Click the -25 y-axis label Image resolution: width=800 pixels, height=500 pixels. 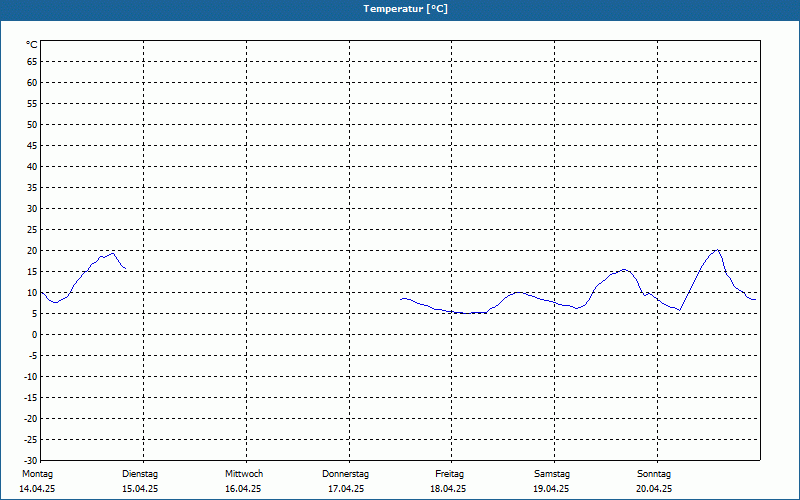[x=31, y=439]
